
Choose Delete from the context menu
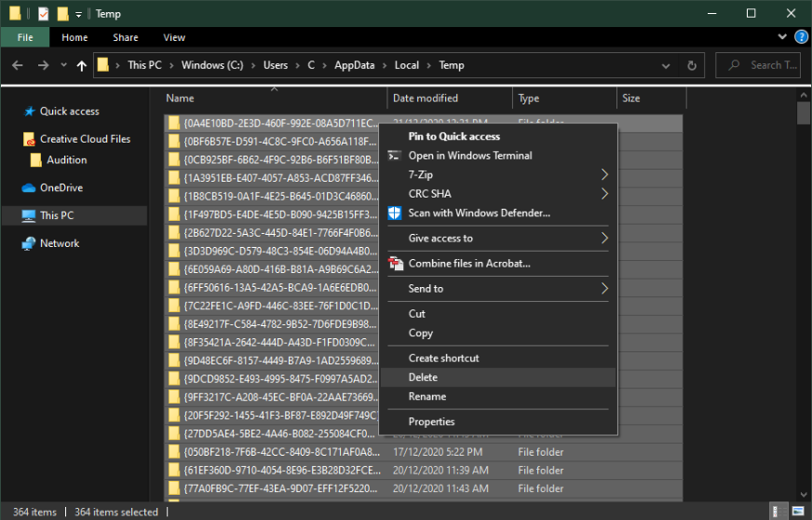coord(423,377)
